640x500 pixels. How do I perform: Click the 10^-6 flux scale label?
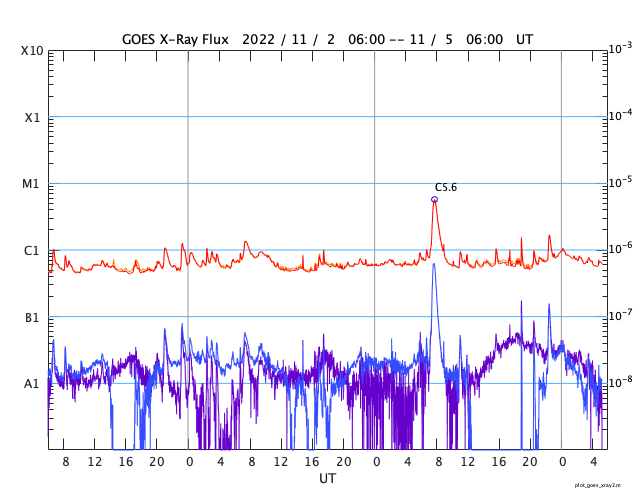[x=621, y=249]
